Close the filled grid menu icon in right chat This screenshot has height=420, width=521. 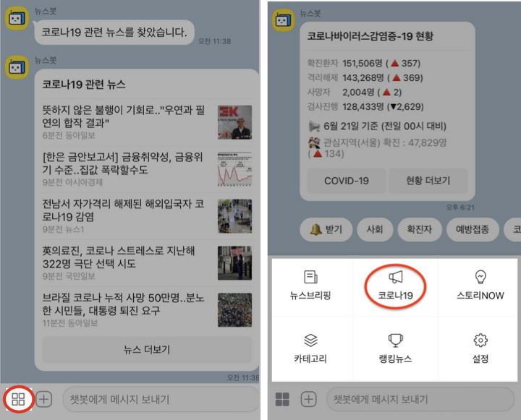tap(282, 400)
